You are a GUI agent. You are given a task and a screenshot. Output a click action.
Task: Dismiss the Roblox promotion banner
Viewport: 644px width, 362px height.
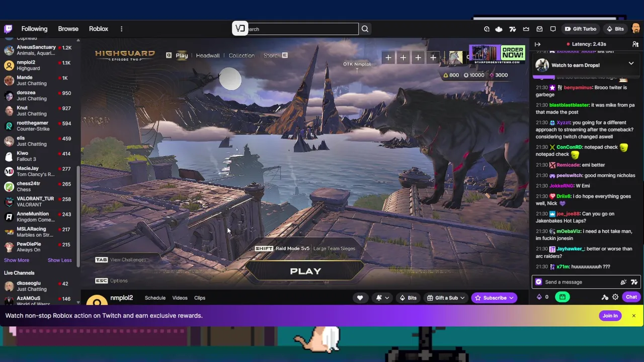tap(633, 316)
